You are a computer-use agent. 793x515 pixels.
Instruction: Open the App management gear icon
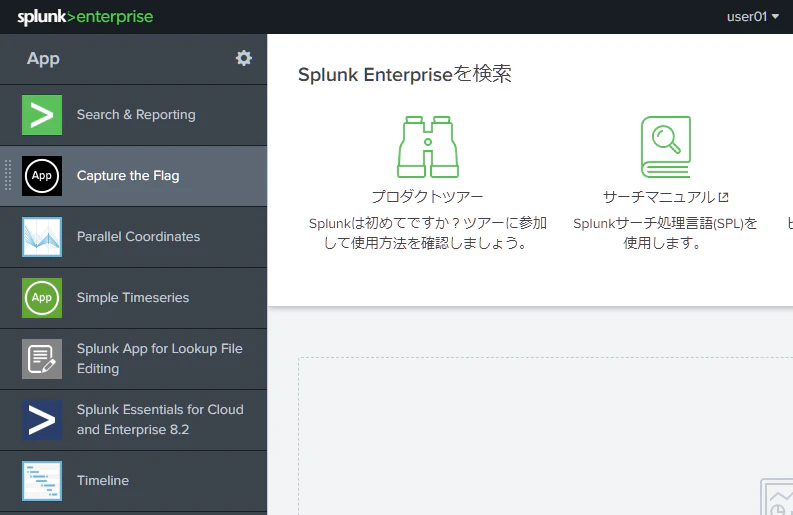click(244, 58)
